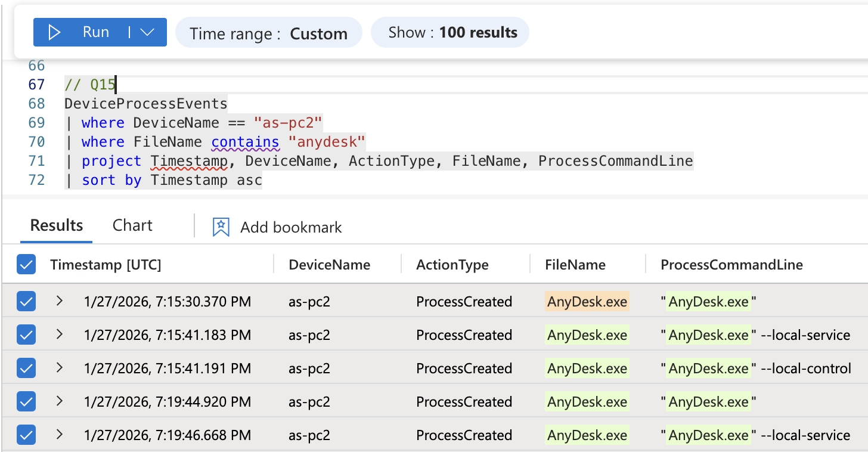The width and height of the screenshot is (868, 452).
Task: Expand the 7:15:41.191 PM result row
Action: (x=59, y=368)
